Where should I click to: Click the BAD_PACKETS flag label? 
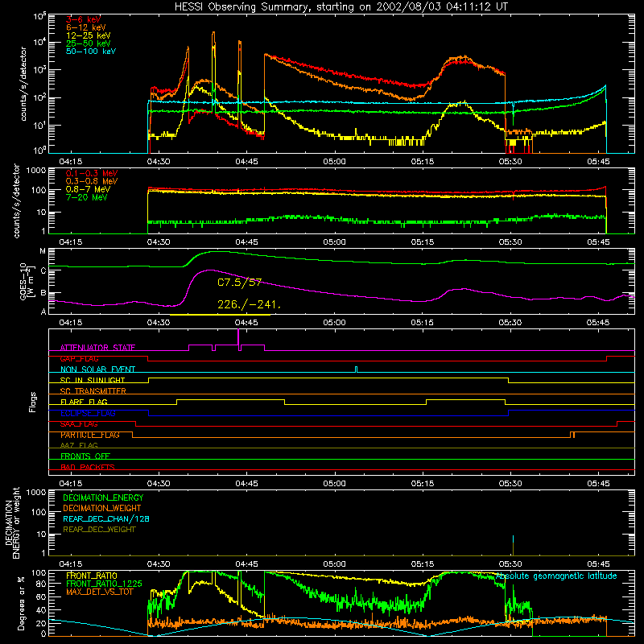(x=88, y=468)
